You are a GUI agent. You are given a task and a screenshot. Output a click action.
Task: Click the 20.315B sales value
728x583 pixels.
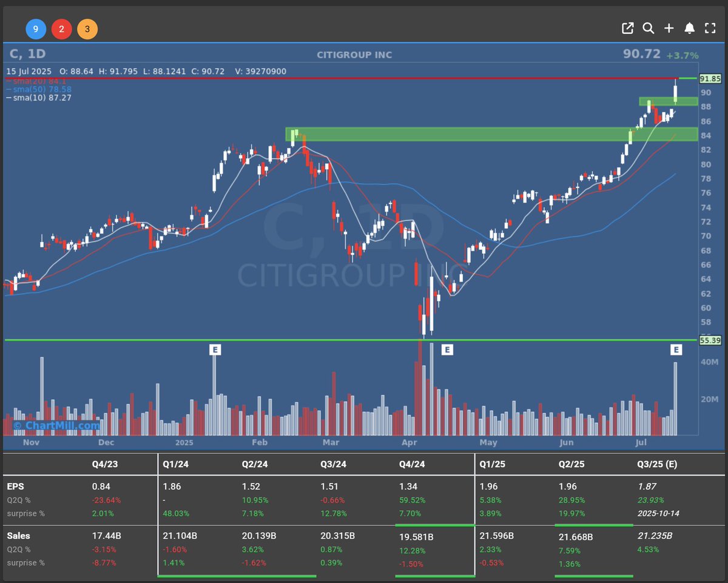coord(337,536)
